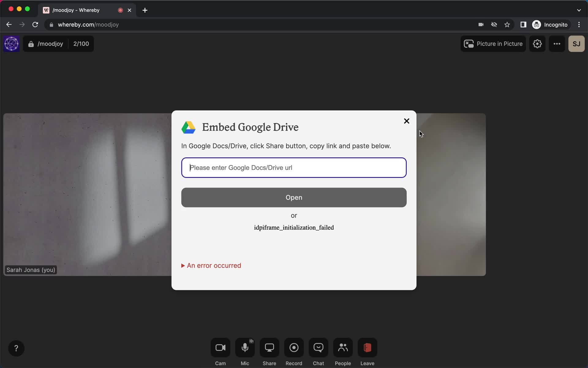Click the Cam icon to toggle camera
588x368 pixels.
pos(221,348)
